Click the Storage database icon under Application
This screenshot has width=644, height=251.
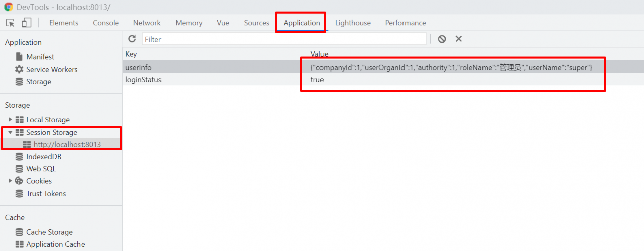pos(19,82)
